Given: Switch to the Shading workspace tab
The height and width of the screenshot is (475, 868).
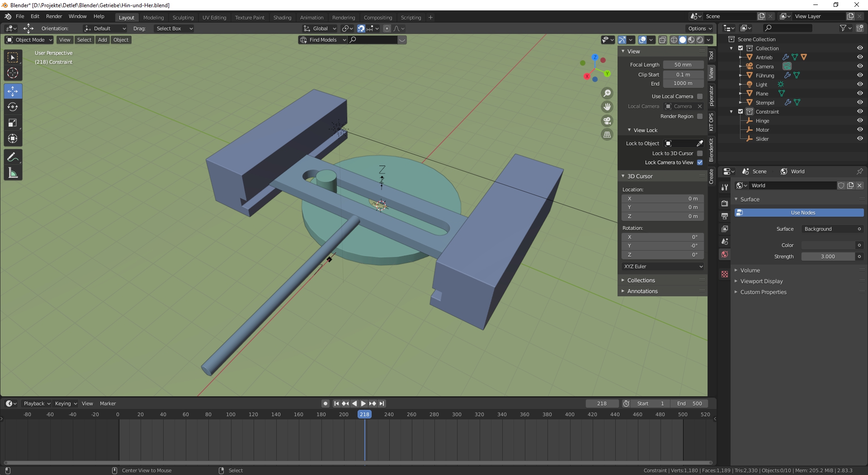Looking at the screenshot, I should (282, 17).
